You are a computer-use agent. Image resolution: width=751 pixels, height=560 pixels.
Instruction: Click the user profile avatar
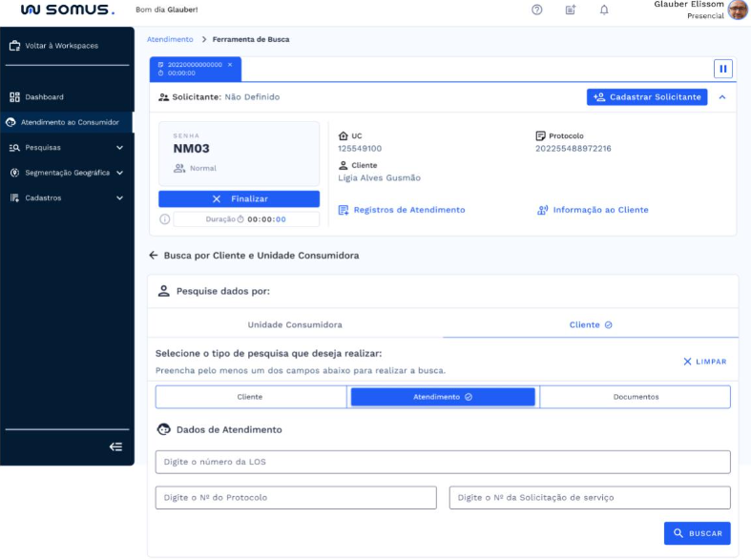point(738,10)
